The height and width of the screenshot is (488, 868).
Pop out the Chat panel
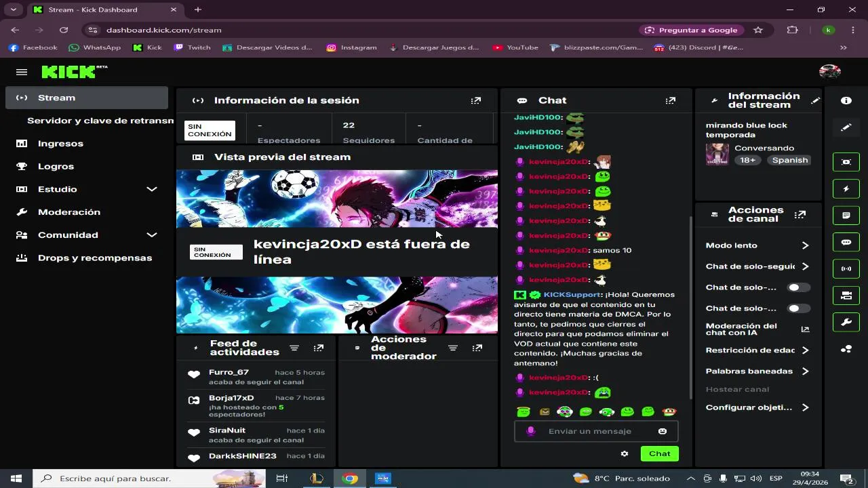671,100
